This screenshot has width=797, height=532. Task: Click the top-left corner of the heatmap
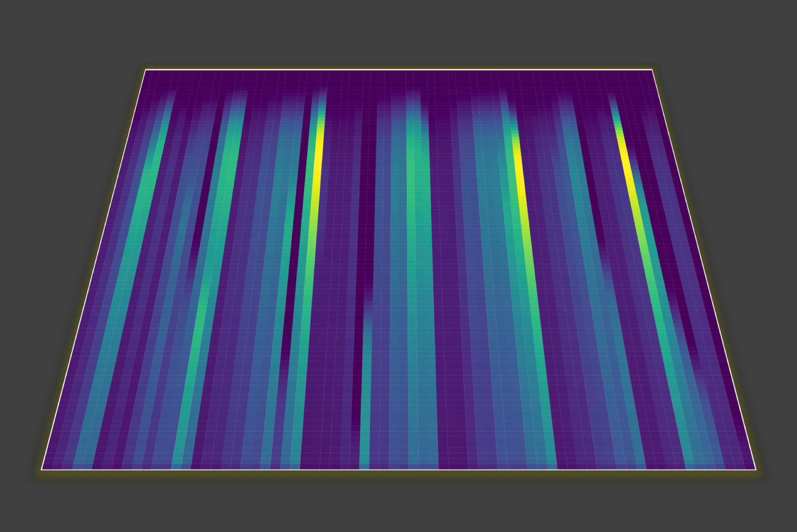[146, 70]
